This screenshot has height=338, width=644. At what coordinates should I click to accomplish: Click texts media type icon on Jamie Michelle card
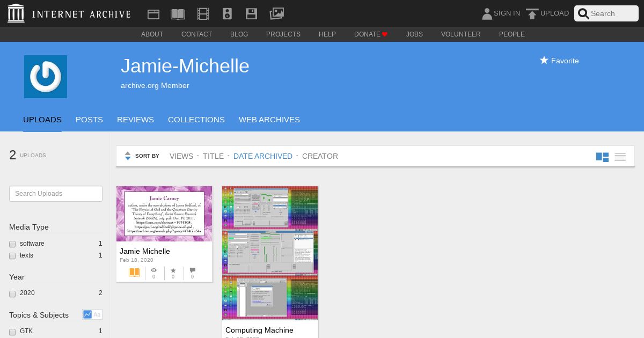click(134, 273)
